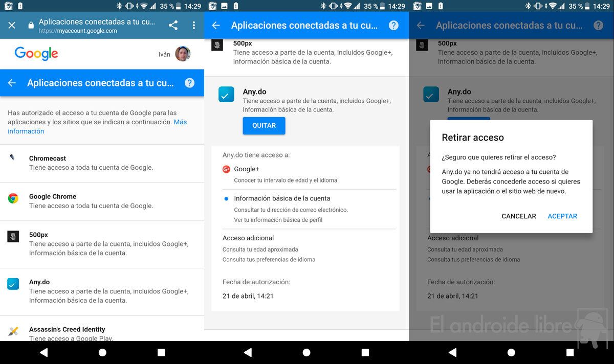Tap the Assassin's Creed Identity app icon
The image size is (614, 364).
pos(13,331)
